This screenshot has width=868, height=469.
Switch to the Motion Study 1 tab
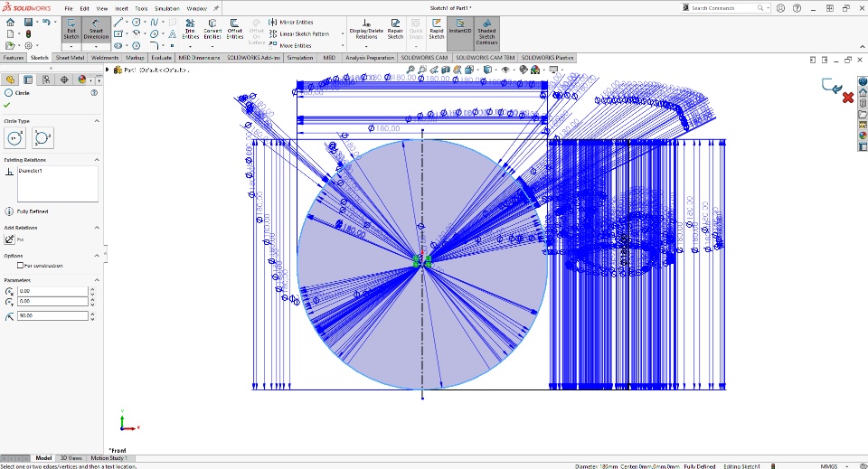109,458
